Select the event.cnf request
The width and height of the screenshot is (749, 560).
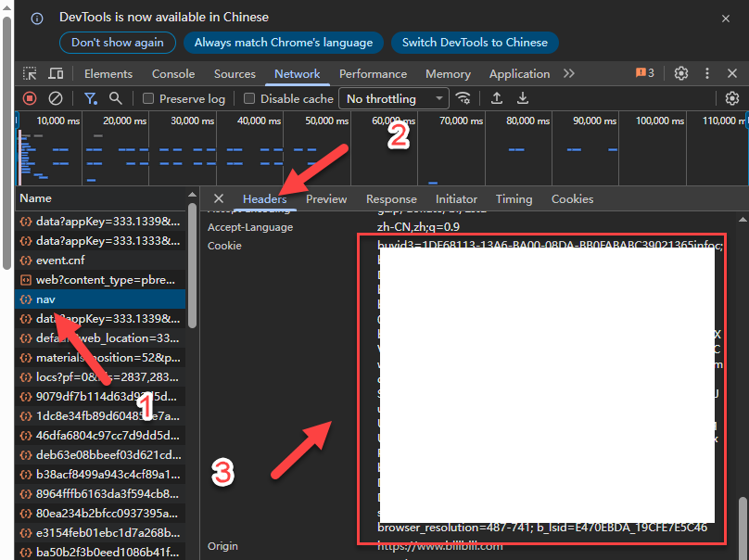click(x=60, y=261)
